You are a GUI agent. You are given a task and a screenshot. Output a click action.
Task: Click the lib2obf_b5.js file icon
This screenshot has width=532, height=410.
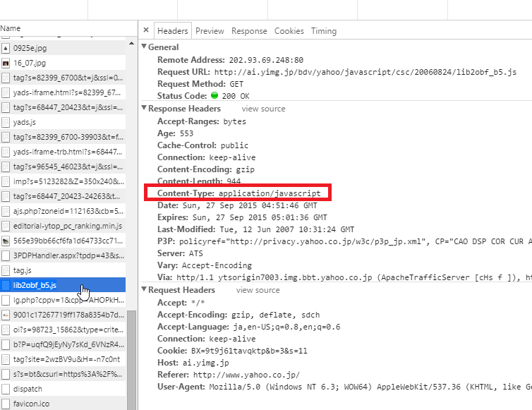6,285
